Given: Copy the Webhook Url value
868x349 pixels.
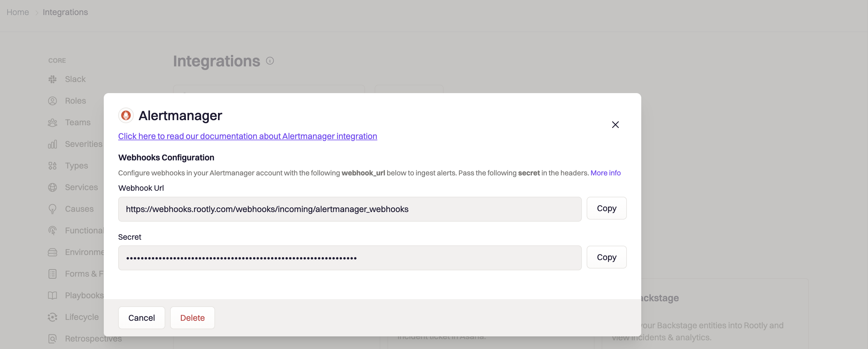Looking at the screenshot, I should tap(606, 208).
